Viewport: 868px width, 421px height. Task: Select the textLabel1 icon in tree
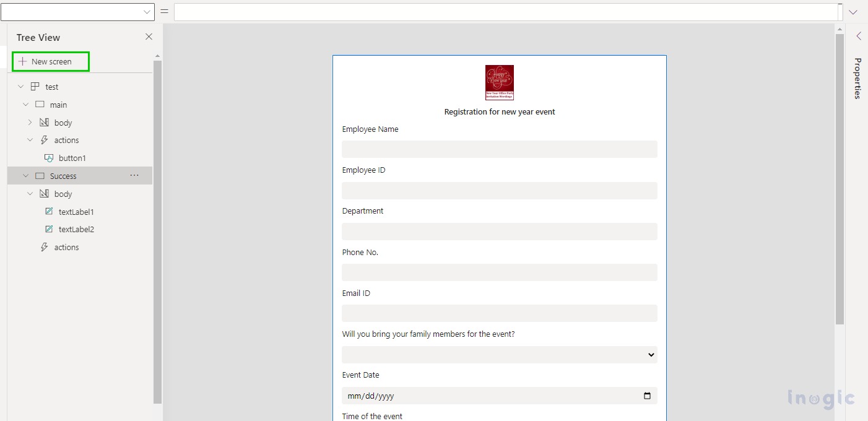point(49,212)
